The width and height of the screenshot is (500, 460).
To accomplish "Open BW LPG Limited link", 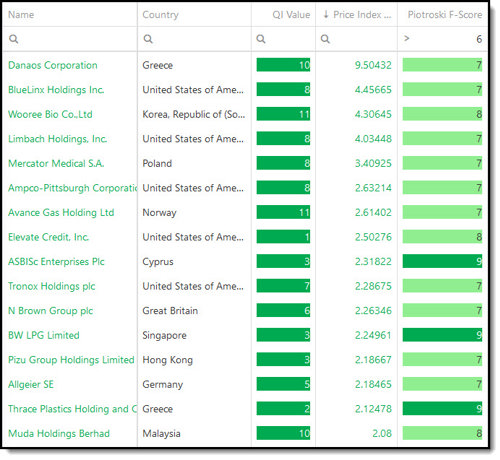I will point(44,335).
